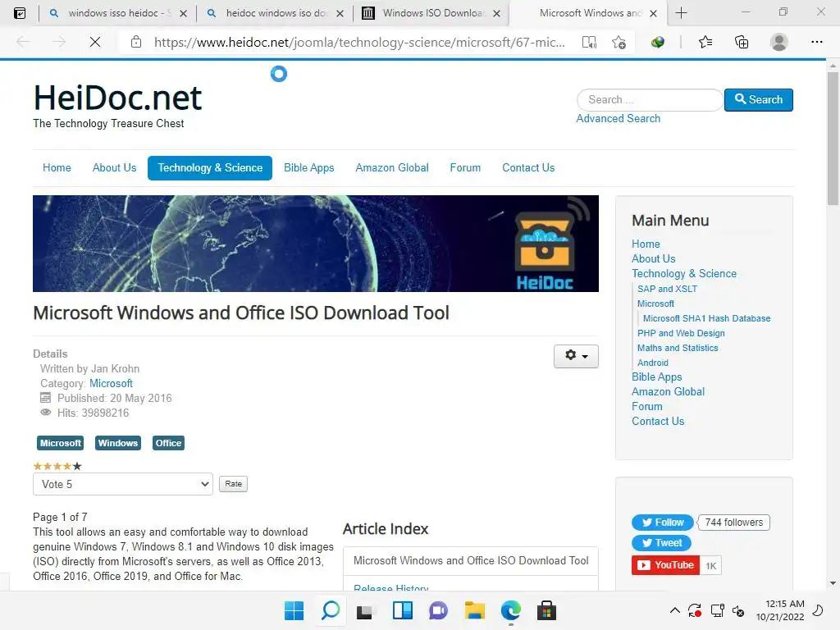Open the Favorites list icon

(705, 42)
